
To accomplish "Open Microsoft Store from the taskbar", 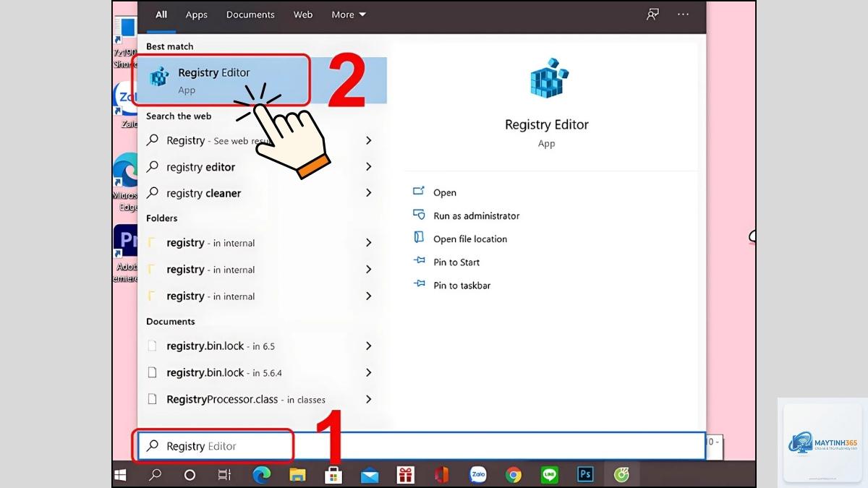I will click(333, 475).
